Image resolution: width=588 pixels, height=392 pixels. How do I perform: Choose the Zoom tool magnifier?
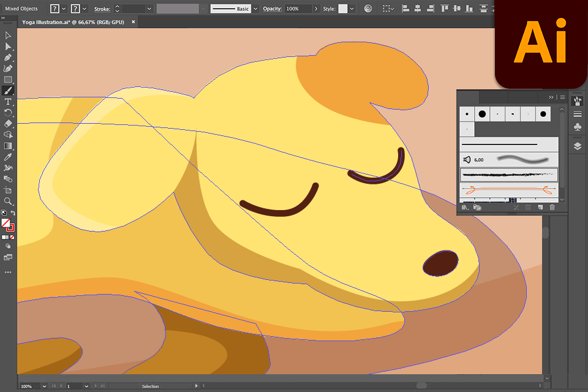[x=8, y=201]
